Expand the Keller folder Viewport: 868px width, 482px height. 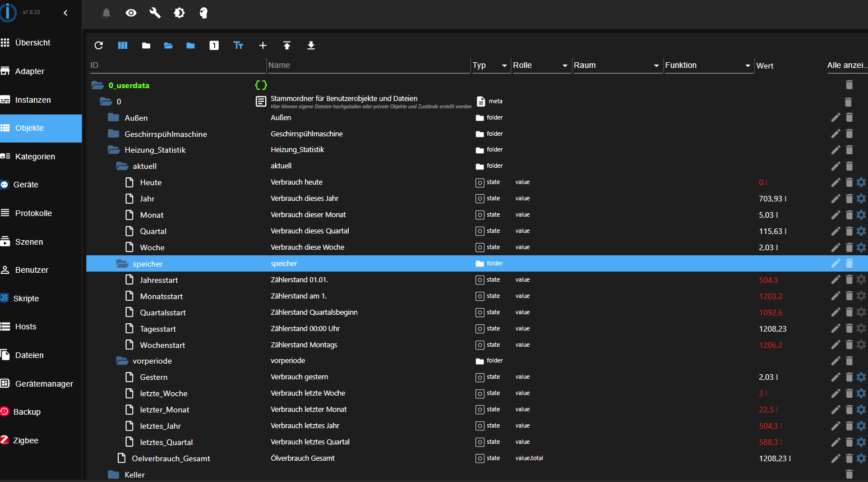113,475
